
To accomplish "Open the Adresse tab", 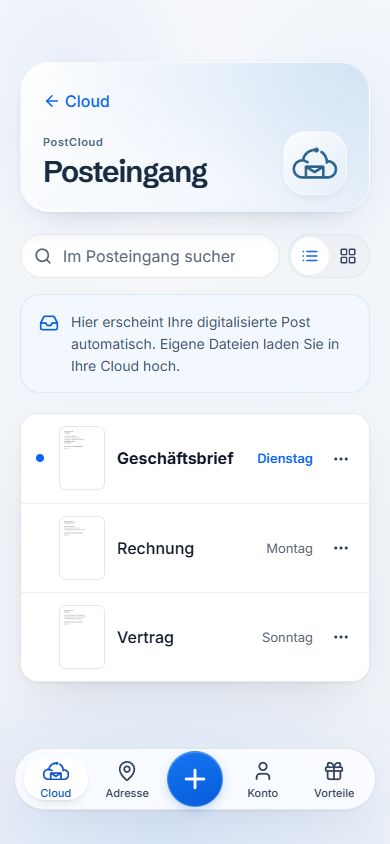I will 127,779.
